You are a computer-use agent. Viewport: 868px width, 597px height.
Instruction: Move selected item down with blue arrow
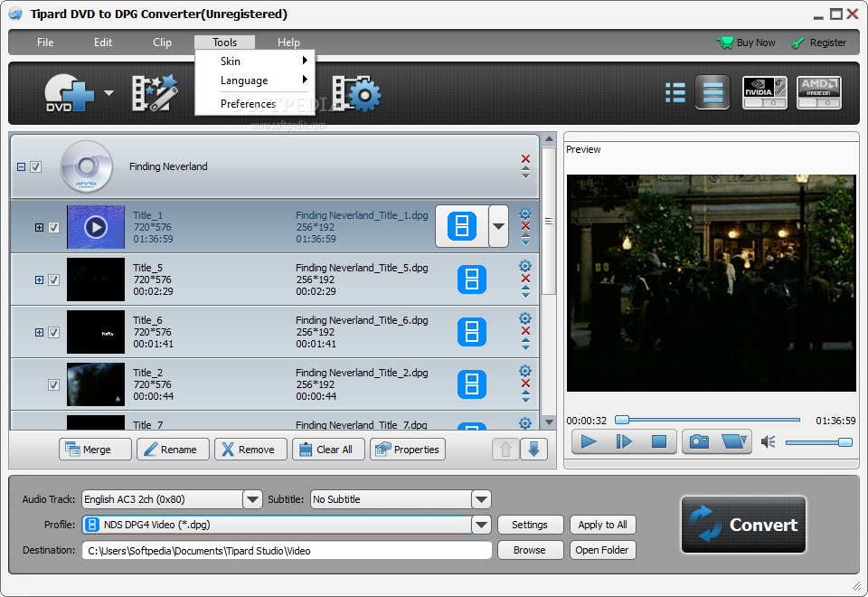(x=533, y=450)
